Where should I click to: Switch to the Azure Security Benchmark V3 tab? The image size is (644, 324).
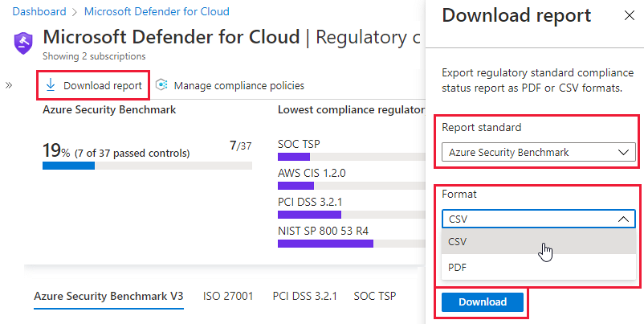pyautogui.click(x=108, y=296)
